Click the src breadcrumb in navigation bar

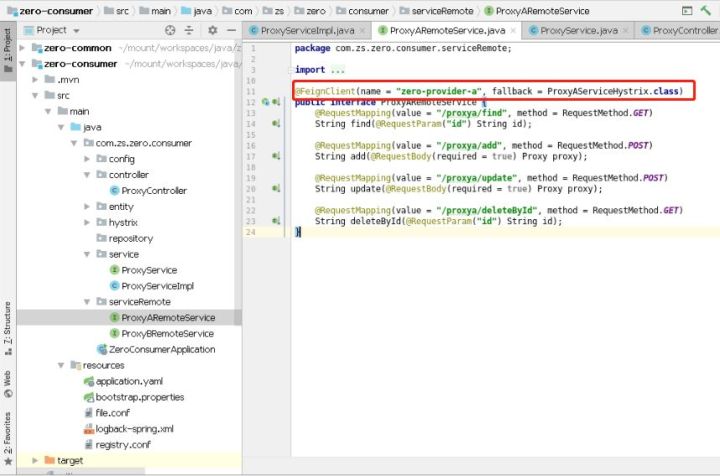[x=117, y=11]
